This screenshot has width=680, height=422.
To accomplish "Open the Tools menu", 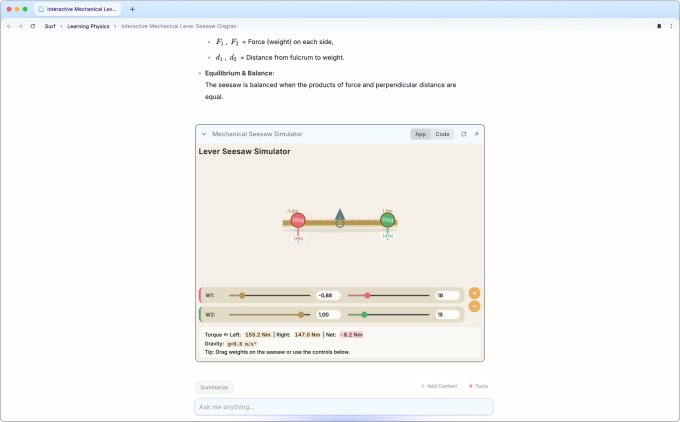I will [478, 386].
